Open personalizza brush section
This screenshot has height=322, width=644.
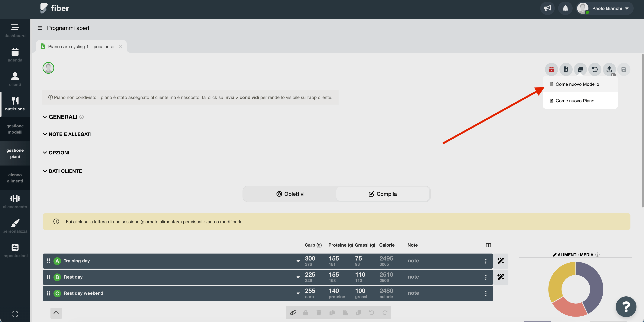15,226
